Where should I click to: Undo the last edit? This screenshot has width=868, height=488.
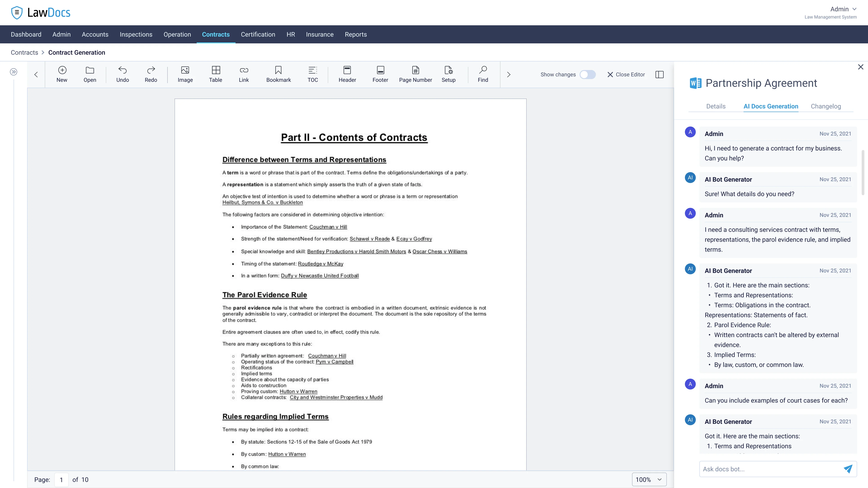click(x=123, y=74)
